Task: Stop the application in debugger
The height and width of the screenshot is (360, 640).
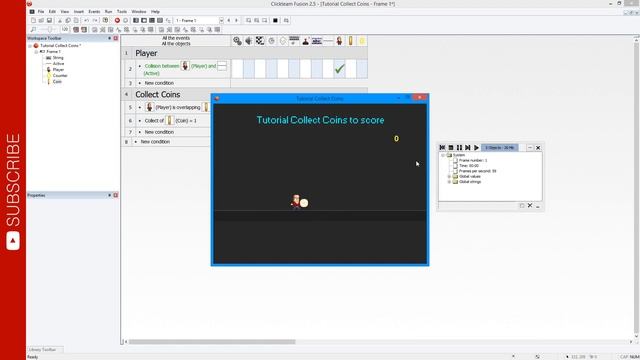Action: pos(451,147)
